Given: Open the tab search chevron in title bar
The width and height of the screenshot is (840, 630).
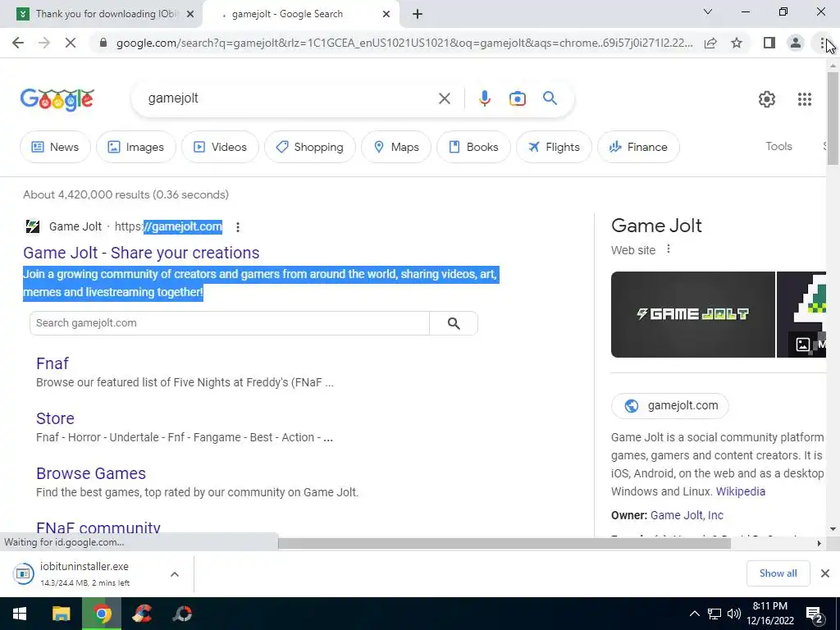Looking at the screenshot, I should (708, 11).
